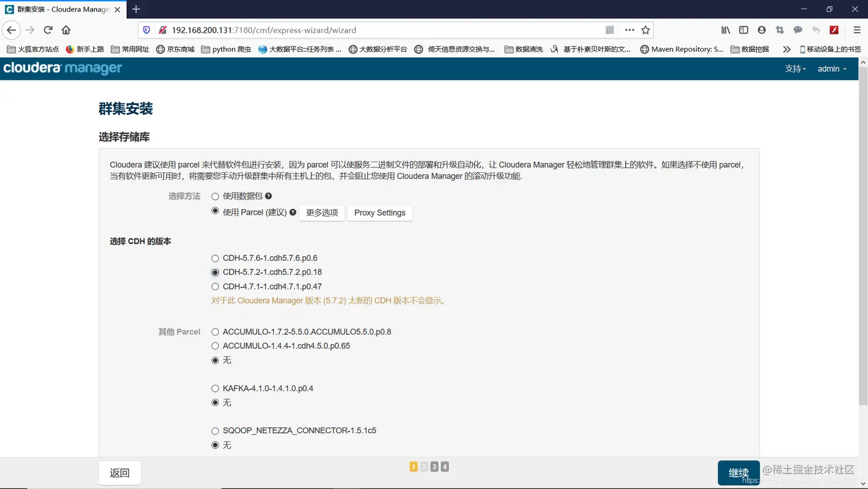Image resolution: width=868 pixels, height=489 pixels.
Task: Click the Cloudera Manager logo
Action: (x=63, y=68)
